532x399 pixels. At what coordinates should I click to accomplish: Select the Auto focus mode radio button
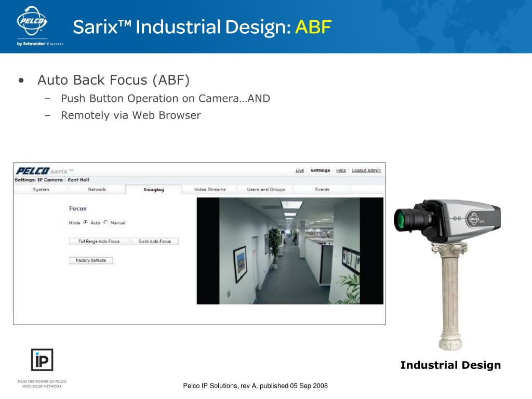click(86, 222)
